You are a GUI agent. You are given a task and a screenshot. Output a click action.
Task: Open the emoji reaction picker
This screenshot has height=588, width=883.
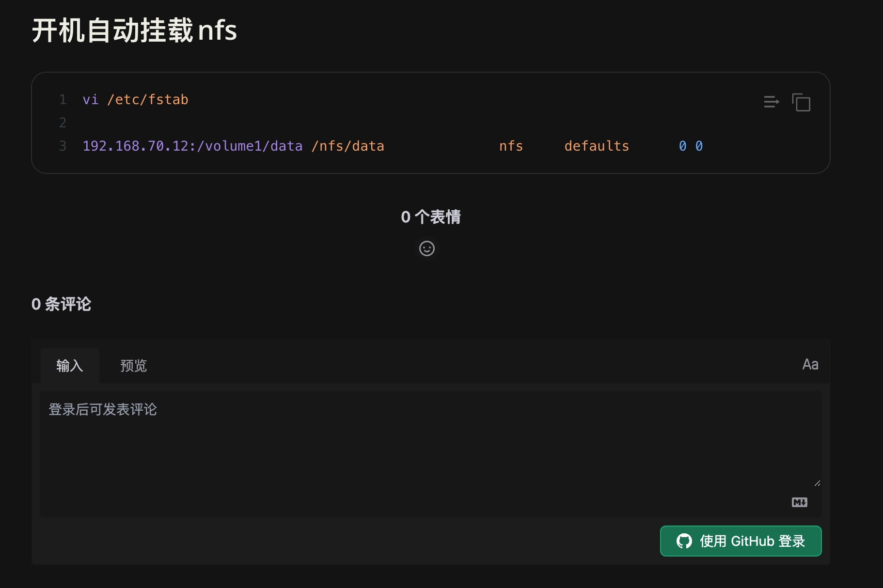426,248
